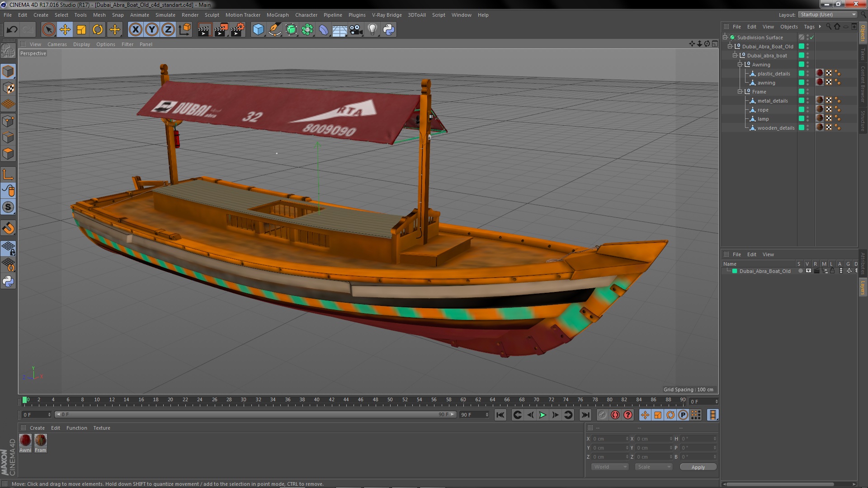This screenshot has height=488, width=868.
Task: Open viewport Display menu
Action: click(x=81, y=44)
